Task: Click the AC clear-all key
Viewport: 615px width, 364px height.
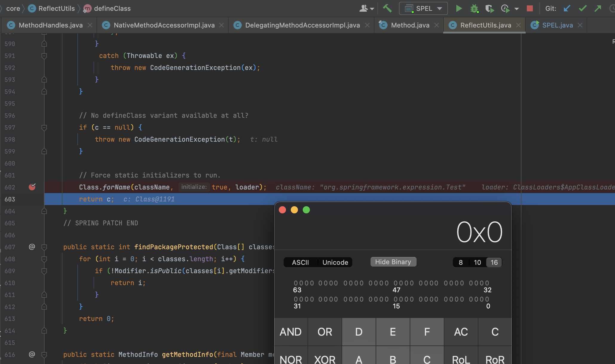Action: 461,332
